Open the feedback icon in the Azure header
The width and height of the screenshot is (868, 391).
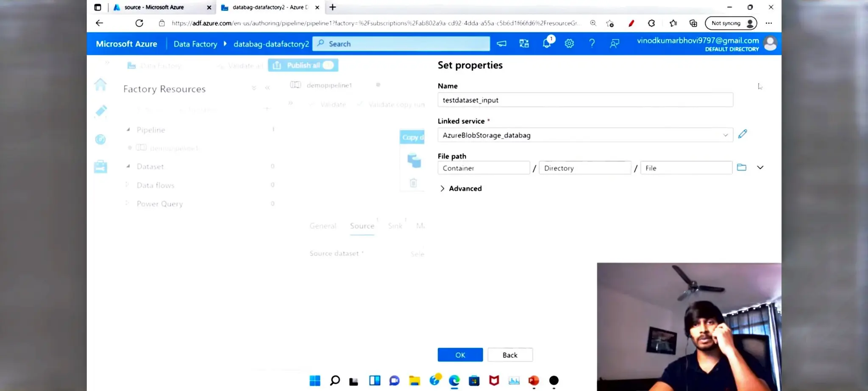coord(614,43)
